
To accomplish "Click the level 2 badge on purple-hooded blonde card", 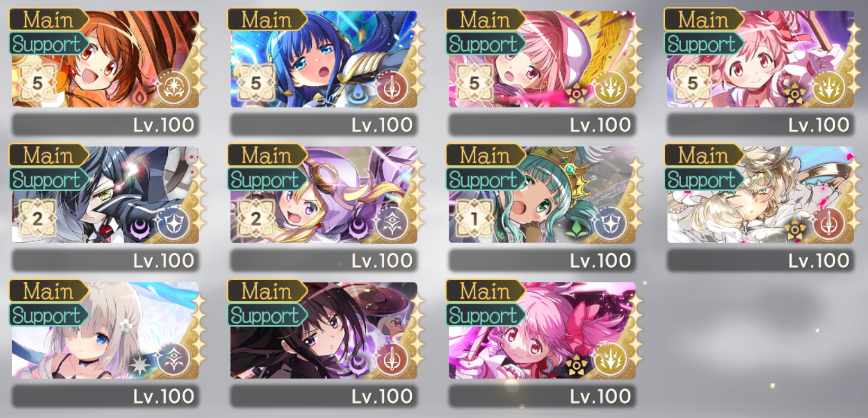I will [256, 219].
